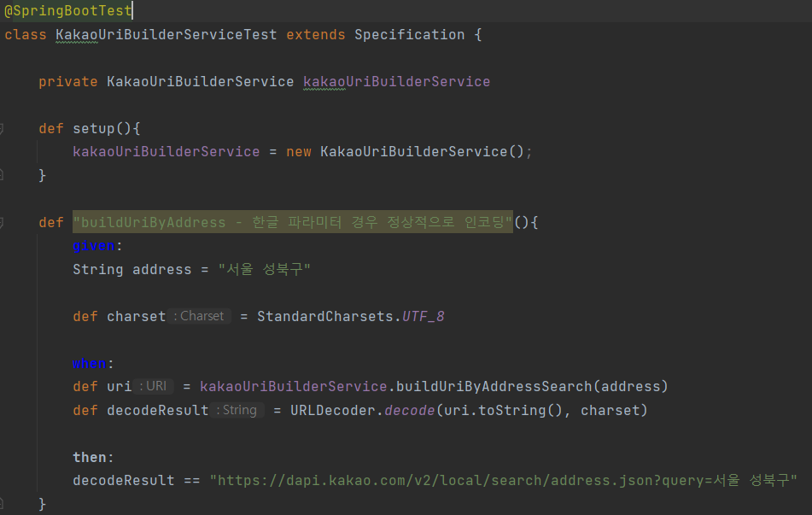Click the italic decode method call
This screenshot has height=515, width=812.
[409, 410]
